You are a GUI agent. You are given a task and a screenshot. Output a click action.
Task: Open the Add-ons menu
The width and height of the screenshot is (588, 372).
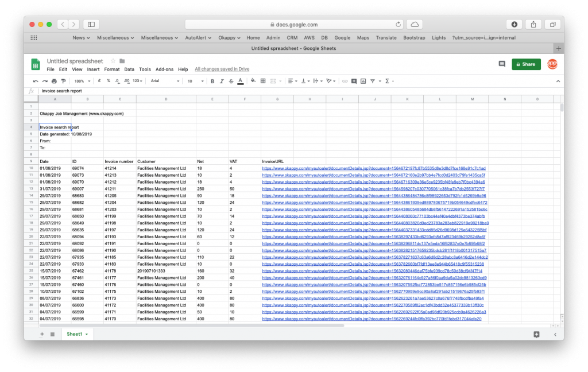164,69
